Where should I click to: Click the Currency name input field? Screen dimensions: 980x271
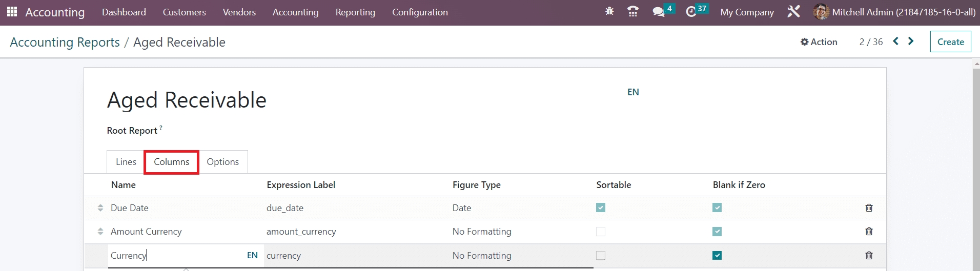point(174,255)
